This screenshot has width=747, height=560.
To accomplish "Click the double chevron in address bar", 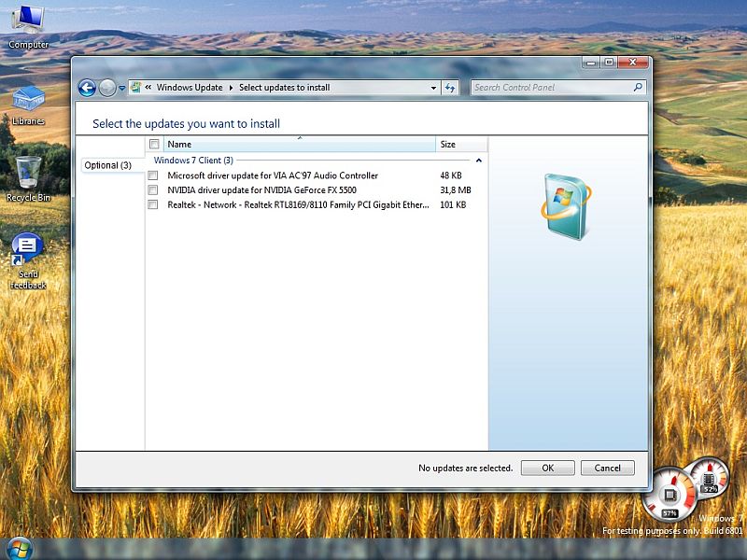I will pos(148,87).
